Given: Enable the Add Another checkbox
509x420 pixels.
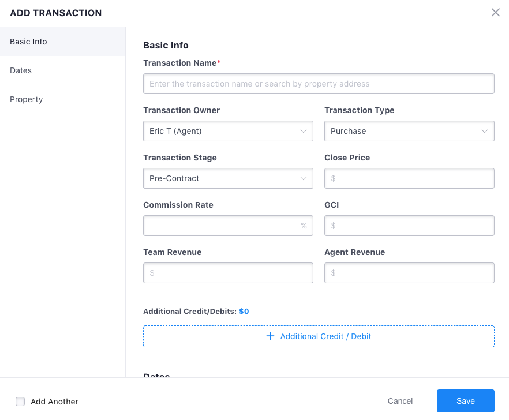Looking at the screenshot, I should pos(20,402).
